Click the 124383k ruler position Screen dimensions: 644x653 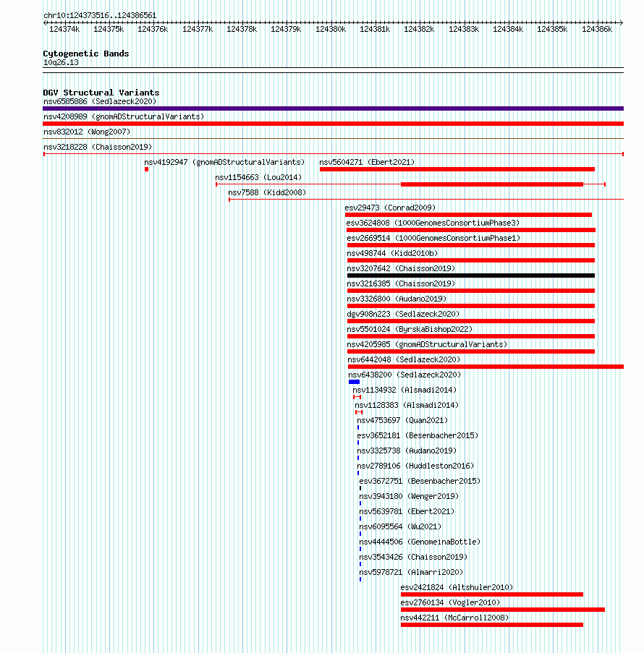[464, 30]
